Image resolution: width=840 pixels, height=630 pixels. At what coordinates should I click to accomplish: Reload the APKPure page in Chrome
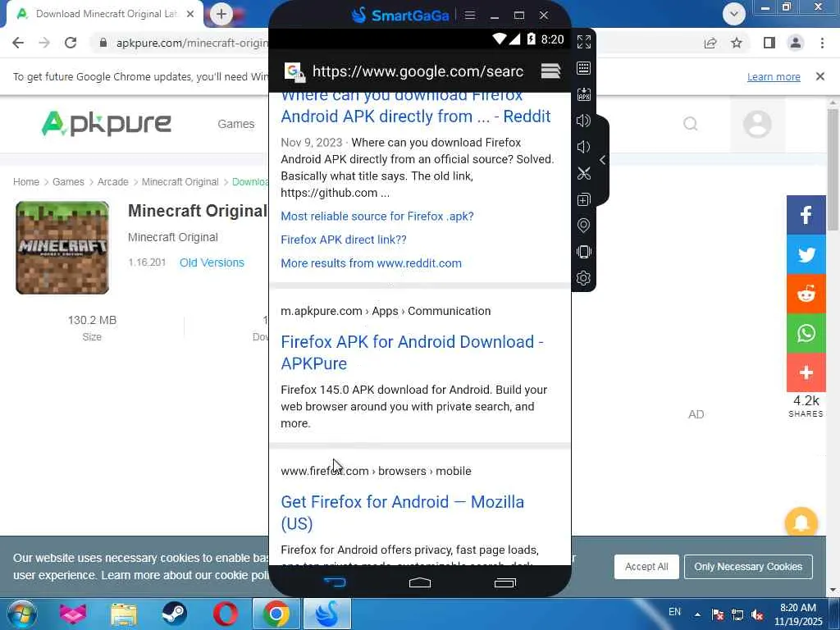[x=71, y=43]
